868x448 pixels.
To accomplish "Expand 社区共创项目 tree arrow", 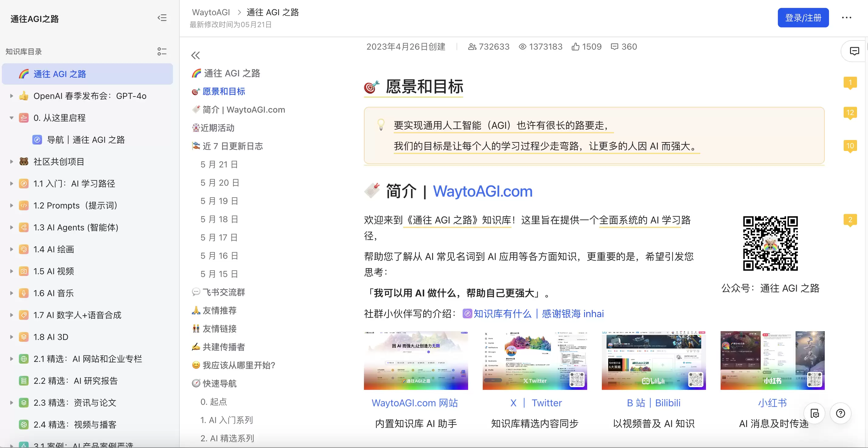I will coord(12,161).
